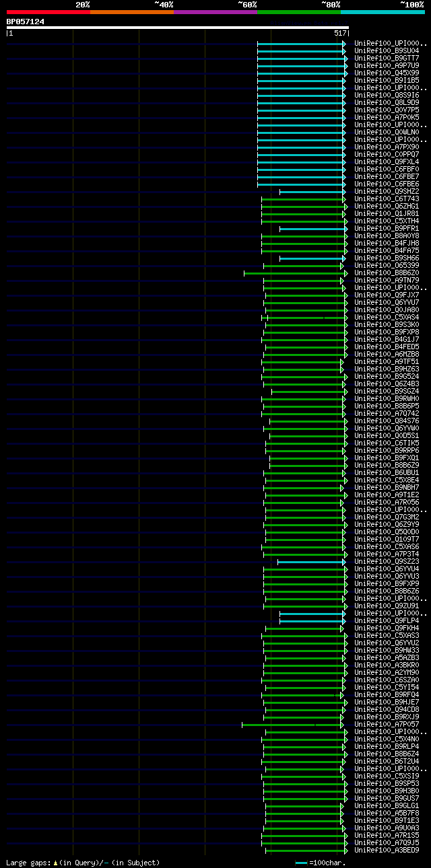Select the UniRef100_Q0V7P5 label
Image resolution: width=431 pixels, height=868 pixels.
(x=387, y=110)
